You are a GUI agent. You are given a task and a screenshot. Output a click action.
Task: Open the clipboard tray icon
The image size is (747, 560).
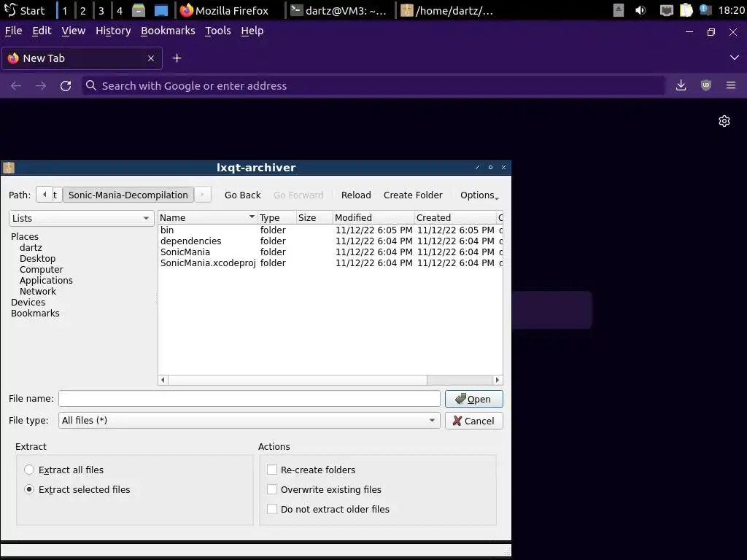686,10
